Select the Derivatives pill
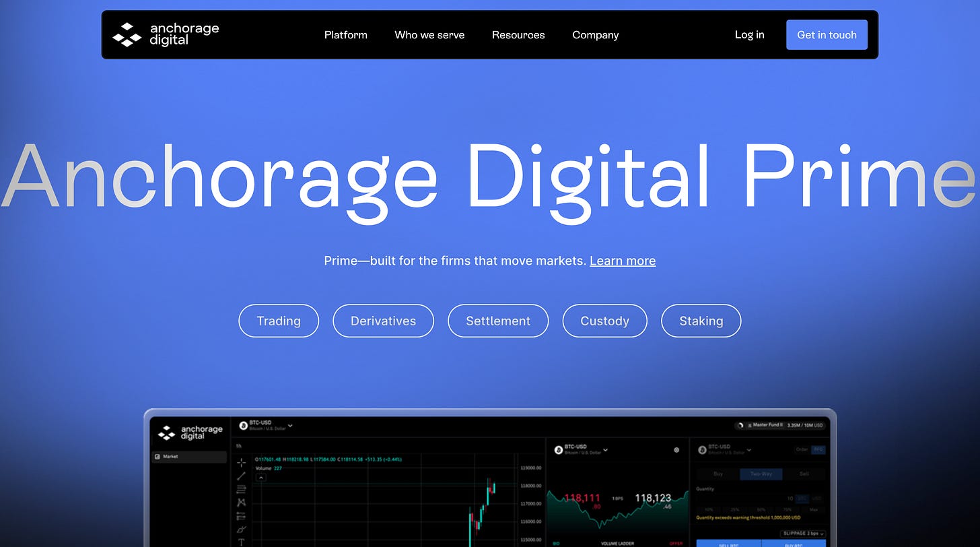Image resolution: width=980 pixels, height=547 pixels. click(x=384, y=321)
